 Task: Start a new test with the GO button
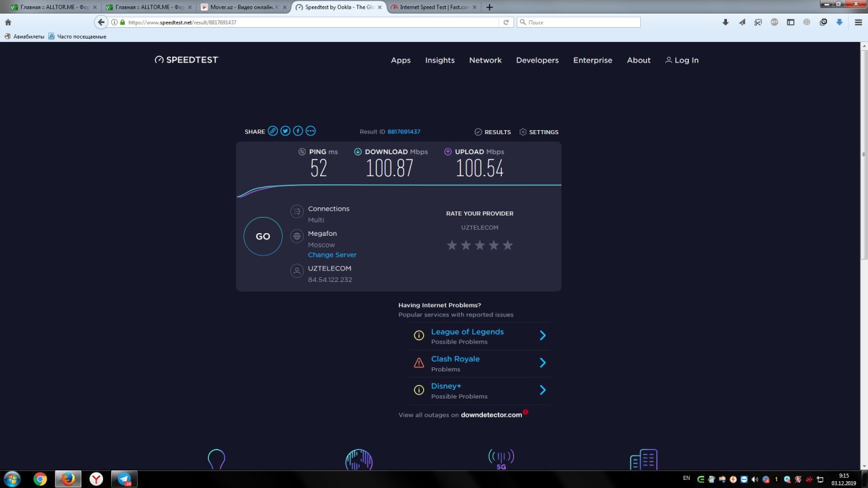pyautogui.click(x=263, y=237)
